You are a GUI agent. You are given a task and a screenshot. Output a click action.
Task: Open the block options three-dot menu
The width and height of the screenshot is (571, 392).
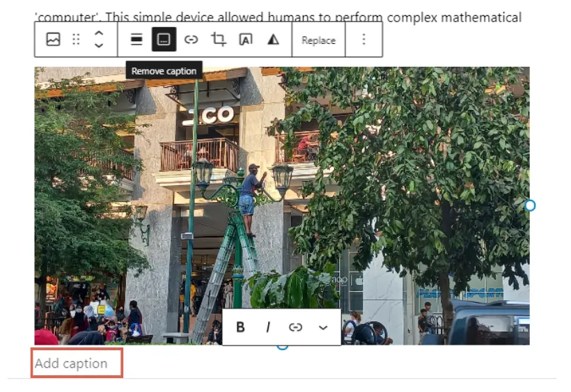tap(363, 39)
